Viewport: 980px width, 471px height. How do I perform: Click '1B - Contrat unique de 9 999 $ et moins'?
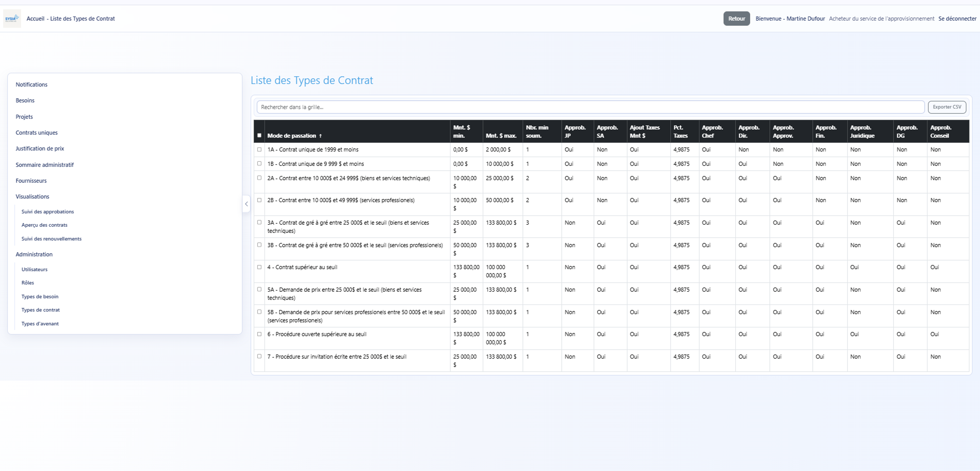pyautogui.click(x=315, y=164)
